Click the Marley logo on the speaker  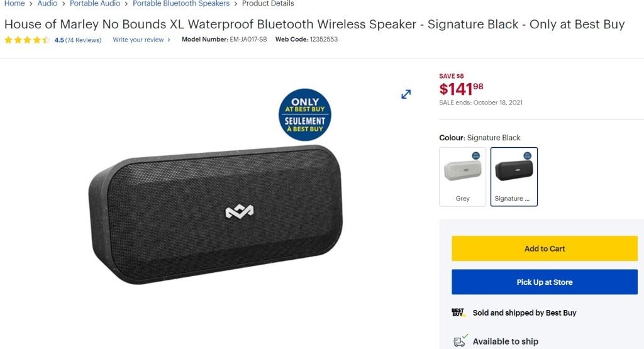240,211
